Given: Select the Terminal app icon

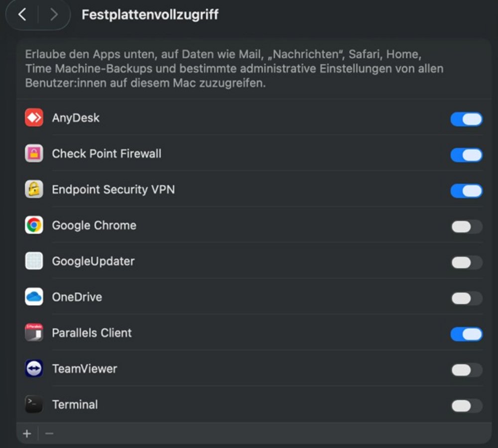Looking at the screenshot, I should (x=34, y=405).
